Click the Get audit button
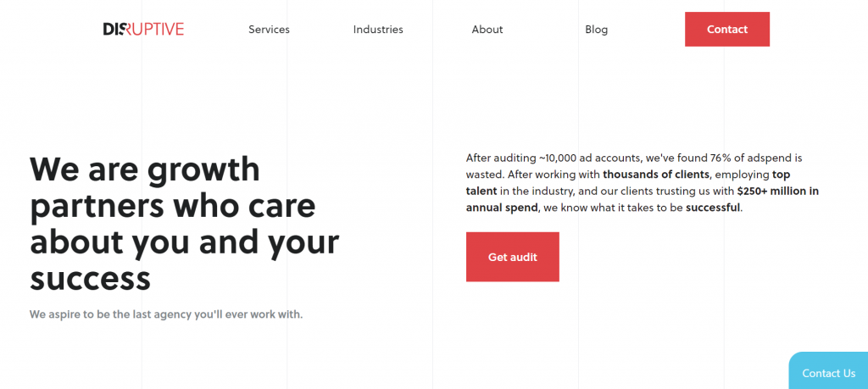The width and height of the screenshot is (868, 389). pos(513,257)
